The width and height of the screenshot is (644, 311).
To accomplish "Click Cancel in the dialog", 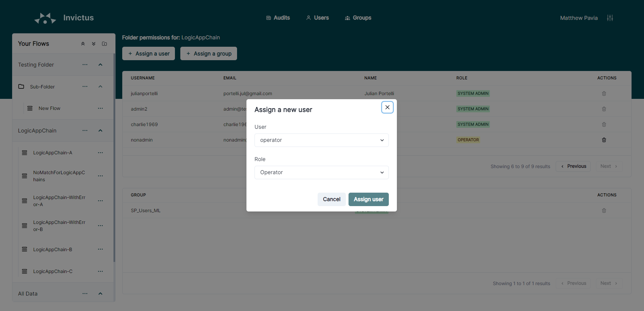I will click(331, 199).
